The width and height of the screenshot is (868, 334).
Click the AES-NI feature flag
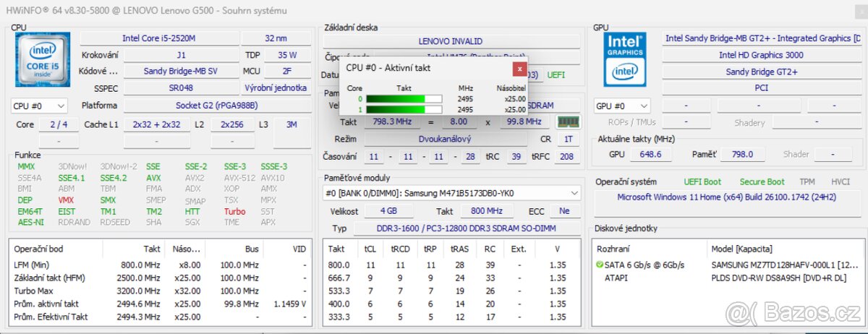pos(30,222)
